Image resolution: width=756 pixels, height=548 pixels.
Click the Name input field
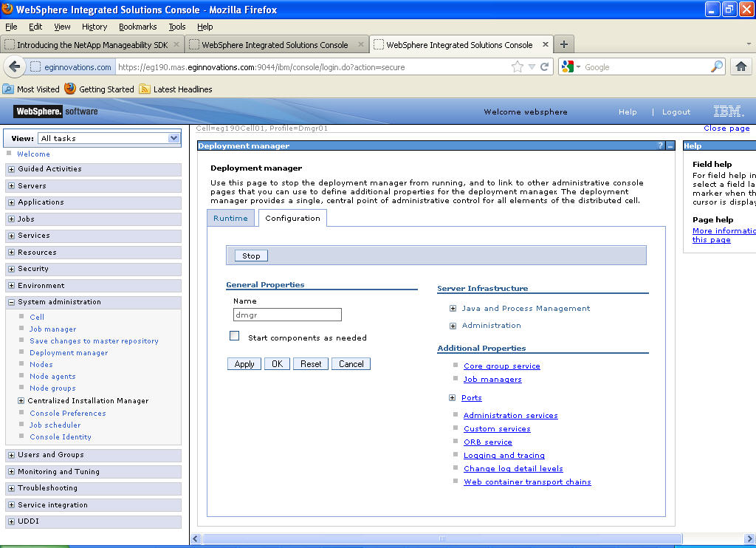pyautogui.click(x=287, y=315)
